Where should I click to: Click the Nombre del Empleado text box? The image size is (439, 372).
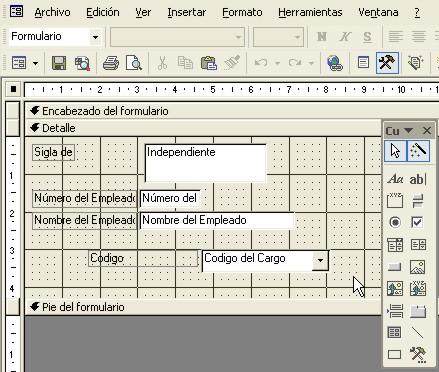tap(217, 220)
